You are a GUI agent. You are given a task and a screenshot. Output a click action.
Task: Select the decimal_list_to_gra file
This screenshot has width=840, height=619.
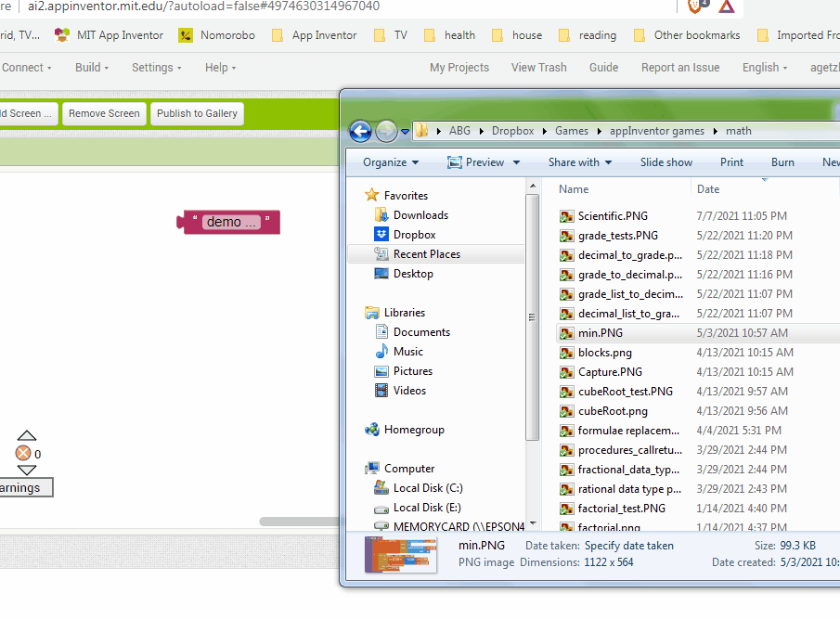coord(628,314)
